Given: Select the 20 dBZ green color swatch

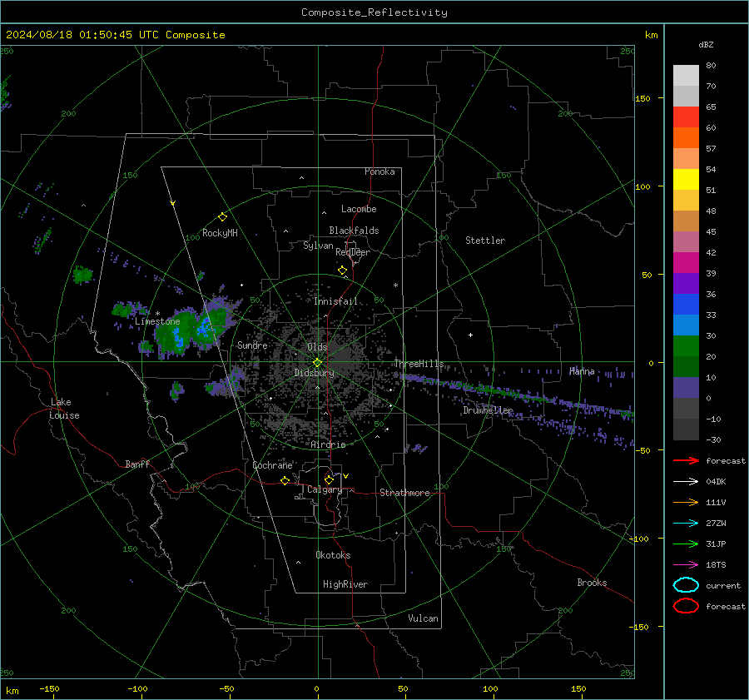Looking at the screenshot, I should pos(686,346).
